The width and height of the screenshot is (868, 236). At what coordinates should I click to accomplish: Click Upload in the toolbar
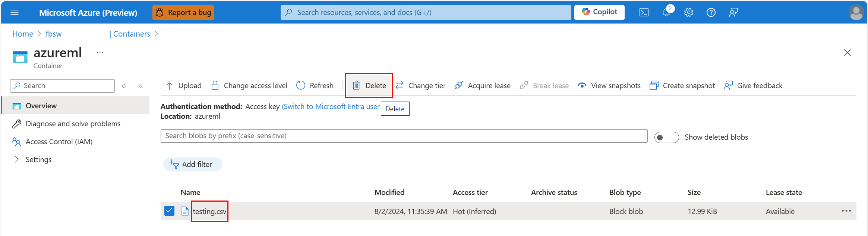(x=184, y=86)
